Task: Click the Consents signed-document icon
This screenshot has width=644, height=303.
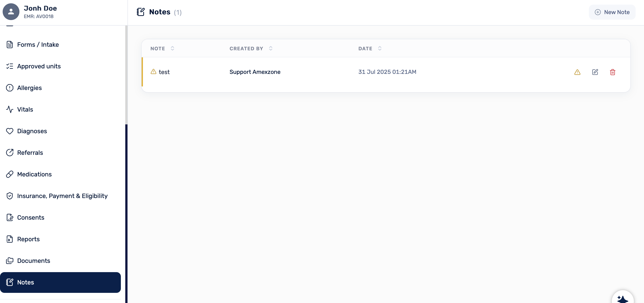Action: tap(9, 217)
